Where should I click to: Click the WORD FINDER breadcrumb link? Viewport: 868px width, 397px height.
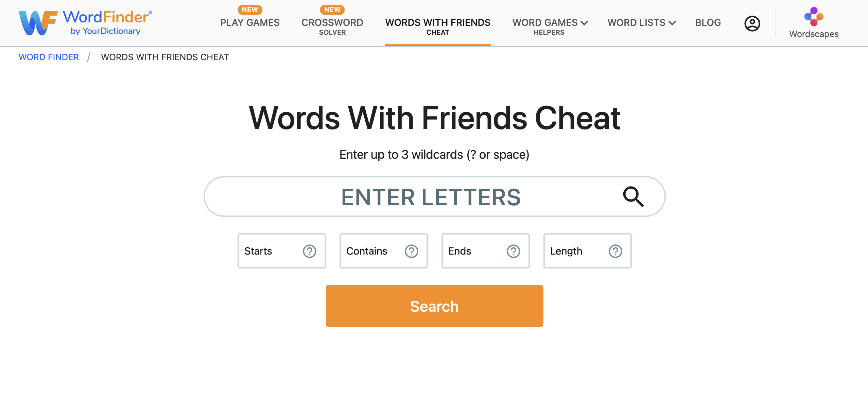[x=48, y=56]
